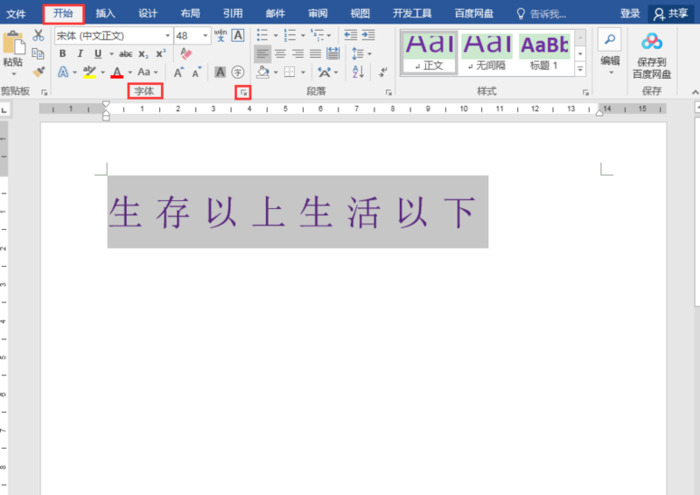Select Center paragraph alignment
Viewport: 700px width, 495px height.
[280, 54]
